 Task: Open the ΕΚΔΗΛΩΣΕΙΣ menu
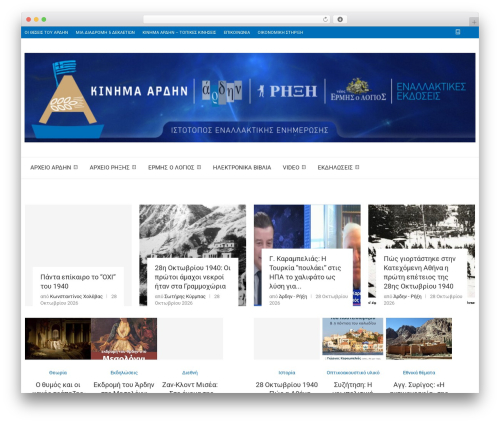335,167
